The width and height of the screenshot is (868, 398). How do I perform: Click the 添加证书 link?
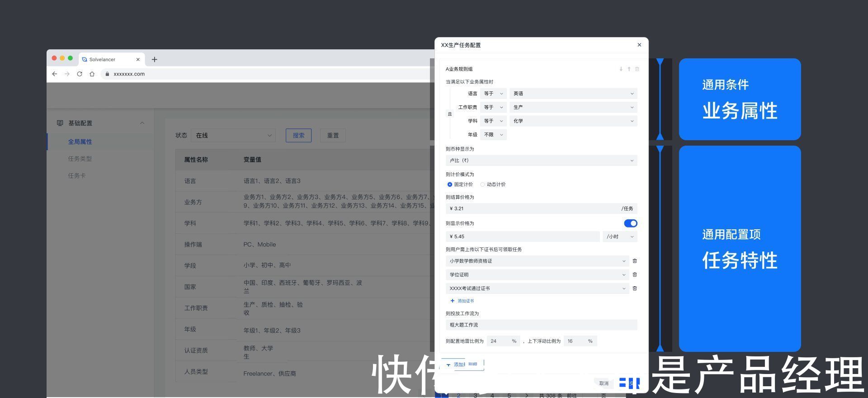pyautogui.click(x=462, y=301)
